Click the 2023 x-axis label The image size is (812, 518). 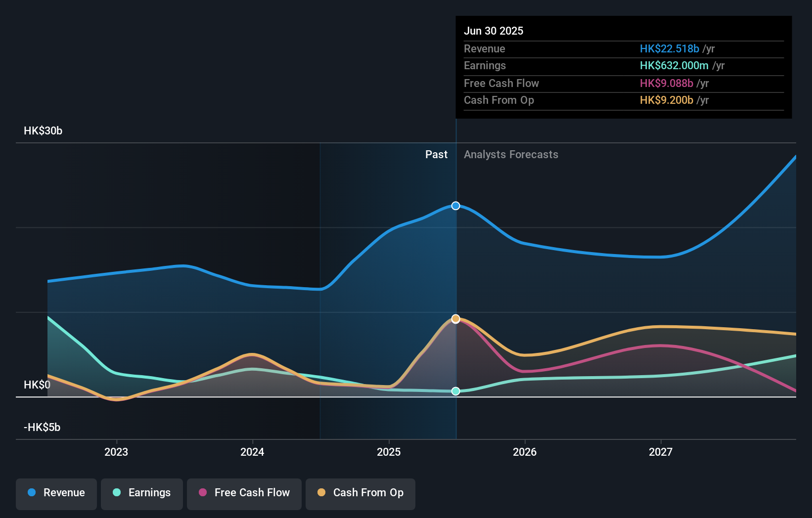point(116,452)
